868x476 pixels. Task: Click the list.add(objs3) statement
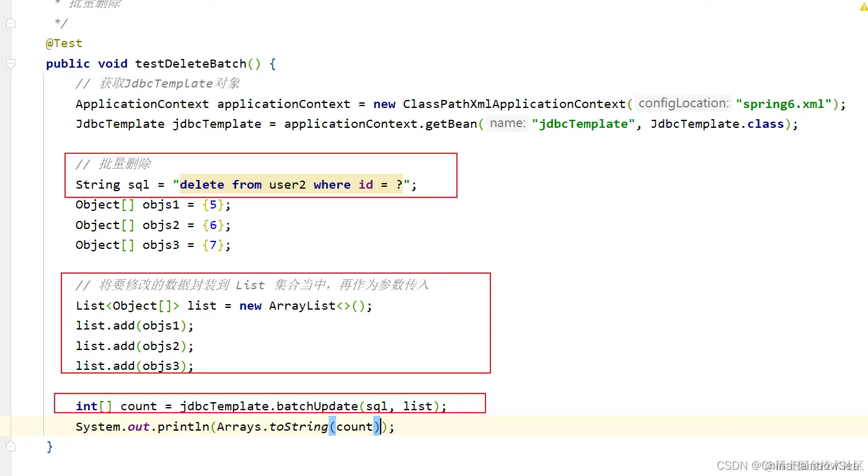point(135,366)
